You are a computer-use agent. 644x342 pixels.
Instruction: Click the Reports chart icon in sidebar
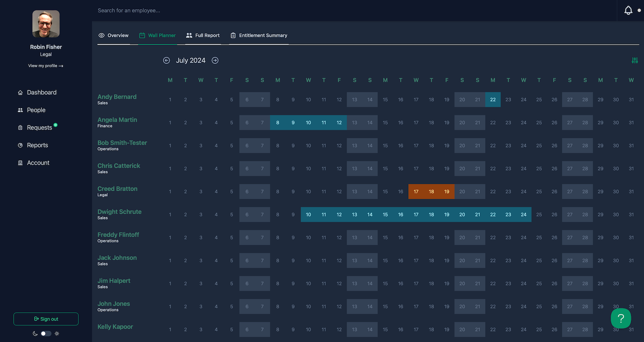point(20,145)
